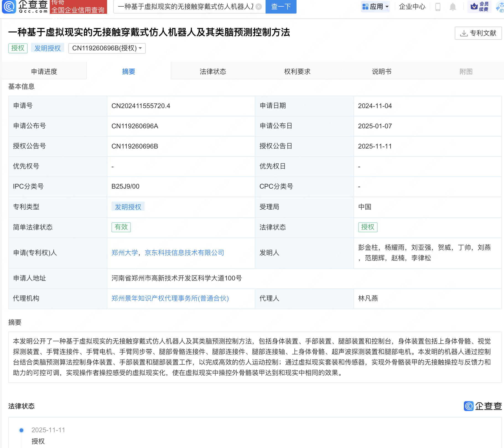
Task: Click the 查一下 search button
Action: point(281,7)
